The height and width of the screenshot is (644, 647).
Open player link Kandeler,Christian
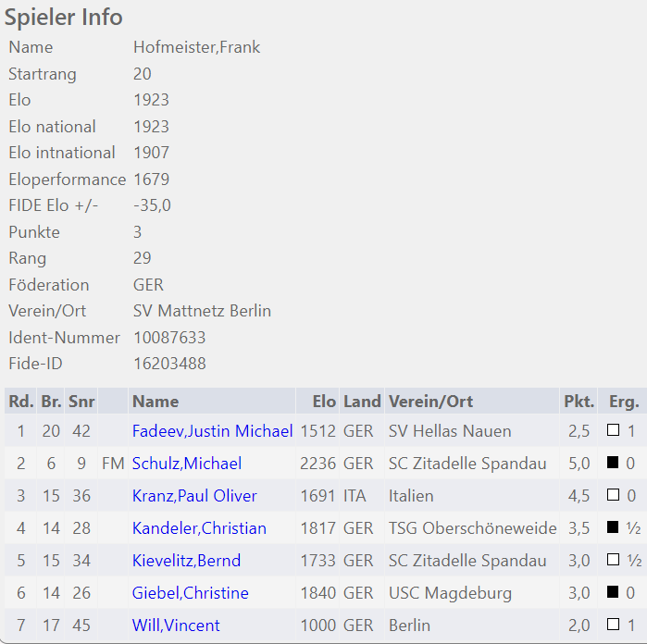[199, 528]
